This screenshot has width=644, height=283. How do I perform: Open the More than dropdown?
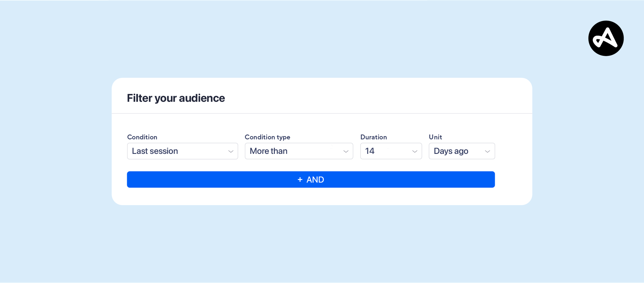tap(299, 151)
